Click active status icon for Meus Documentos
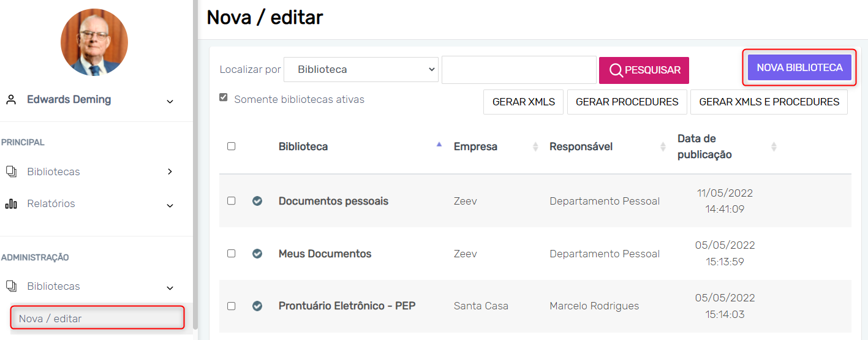This screenshot has width=868, height=340. (x=257, y=254)
